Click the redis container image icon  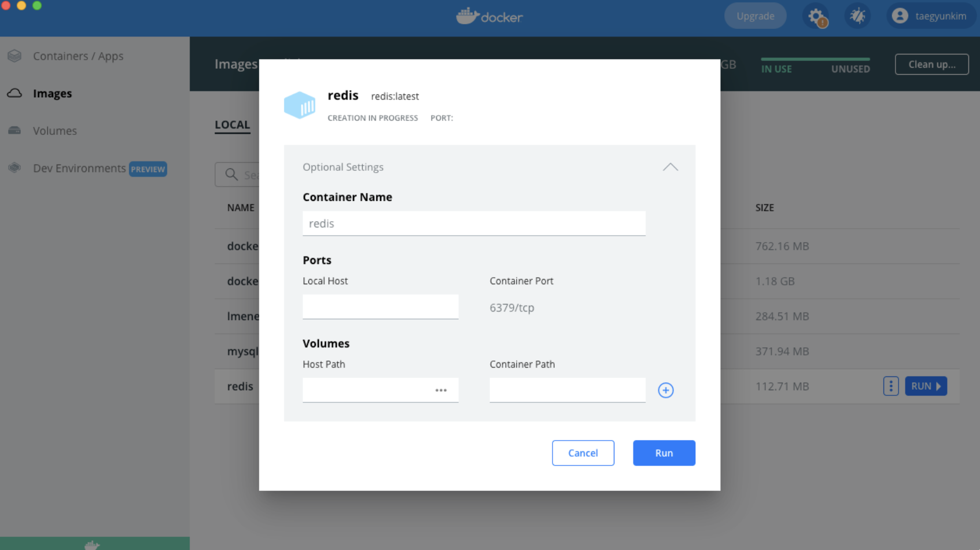(300, 105)
